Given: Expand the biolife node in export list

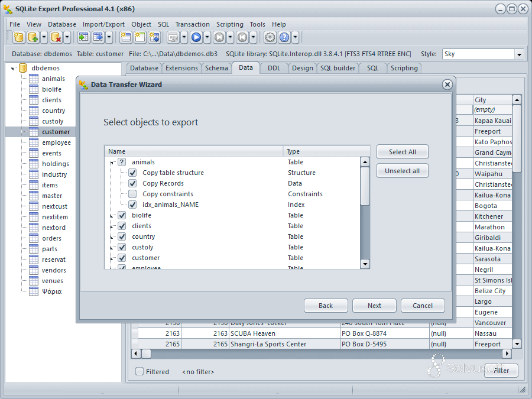Looking at the screenshot, I should [112, 216].
